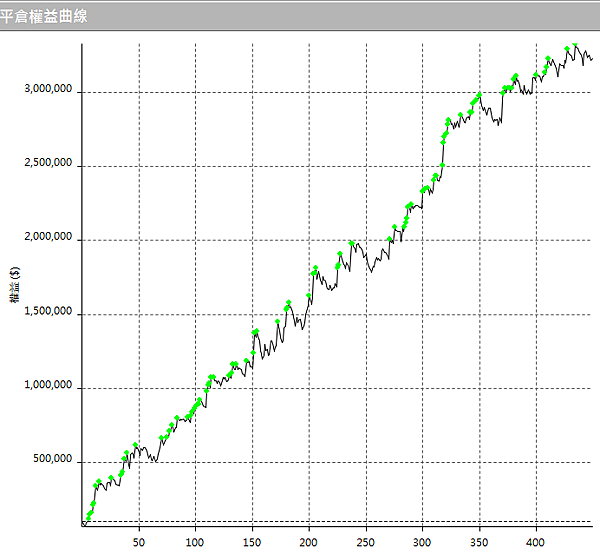The width and height of the screenshot is (600, 555).
Task: Click the hollow starting marker at chart origin
Action: click(x=84, y=524)
